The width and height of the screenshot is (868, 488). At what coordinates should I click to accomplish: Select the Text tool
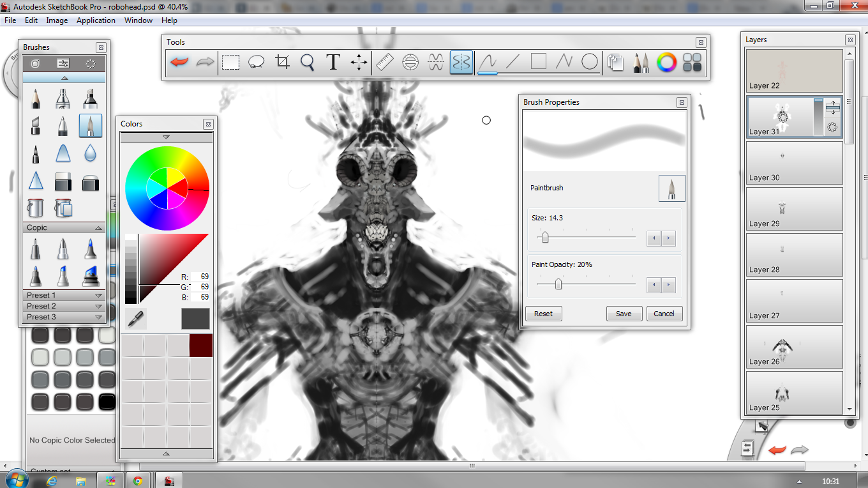tap(333, 62)
